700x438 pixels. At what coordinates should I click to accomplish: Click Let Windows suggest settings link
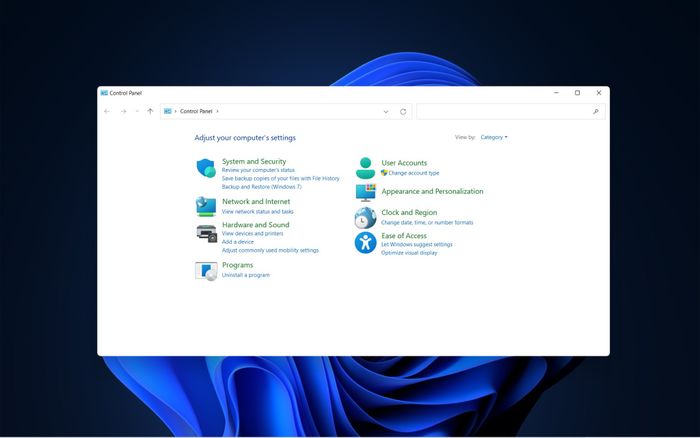click(417, 244)
